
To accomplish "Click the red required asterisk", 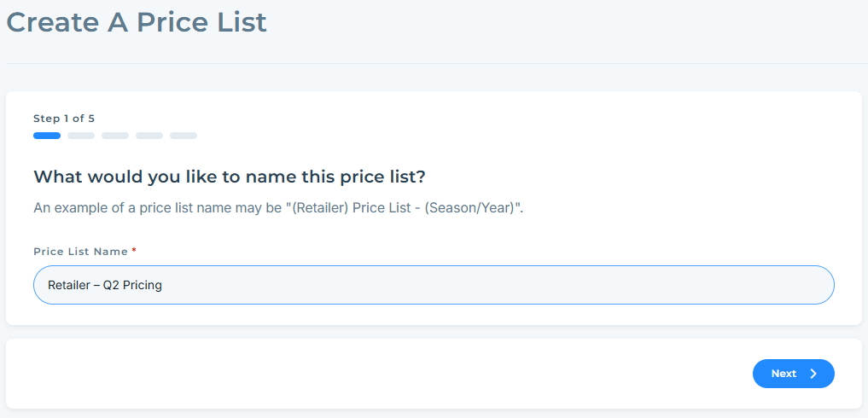I will point(134,252).
